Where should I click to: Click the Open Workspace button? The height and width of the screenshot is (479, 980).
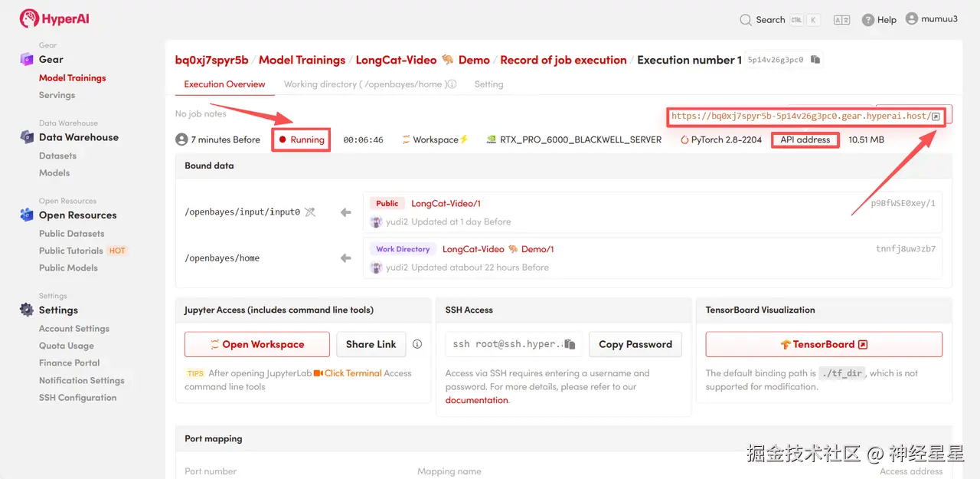tap(257, 344)
